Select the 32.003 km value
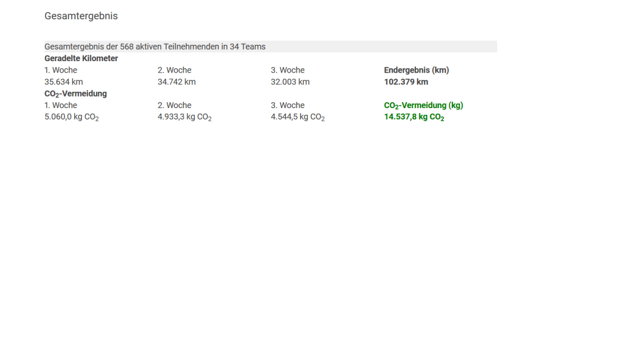The image size is (644, 362). click(290, 82)
